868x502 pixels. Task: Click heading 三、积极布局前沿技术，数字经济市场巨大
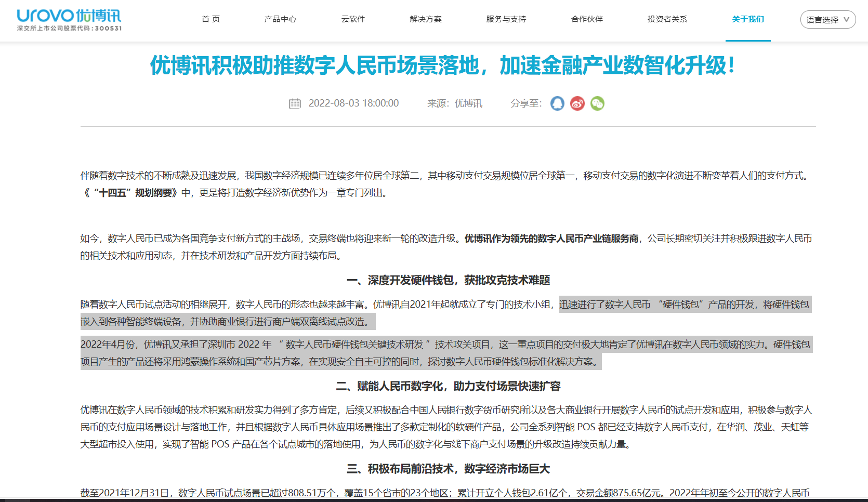point(448,469)
